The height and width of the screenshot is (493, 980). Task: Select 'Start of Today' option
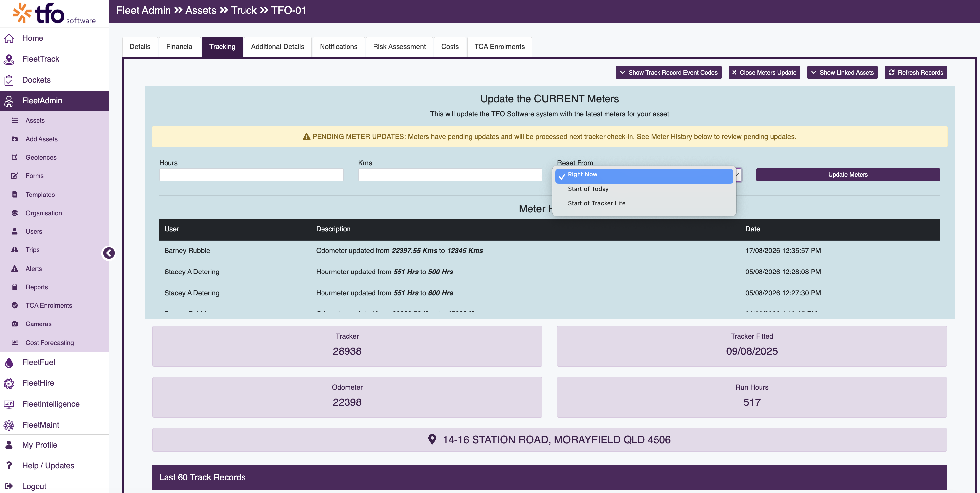coord(644,189)
